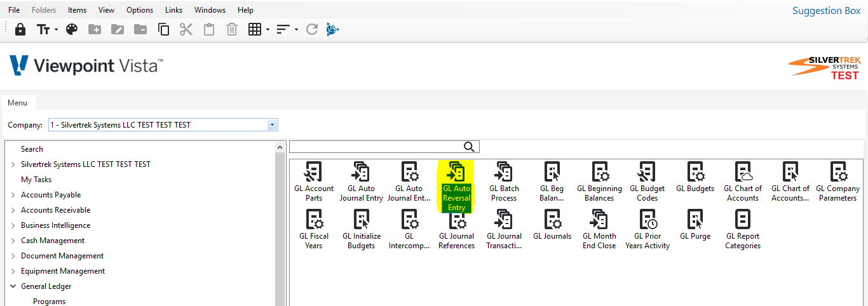Expand Silvertrek Systems LLC tree node
Image resolution: width=868 pixels, height=306 pixels.
pyautogui.click(x=13, y=164)
